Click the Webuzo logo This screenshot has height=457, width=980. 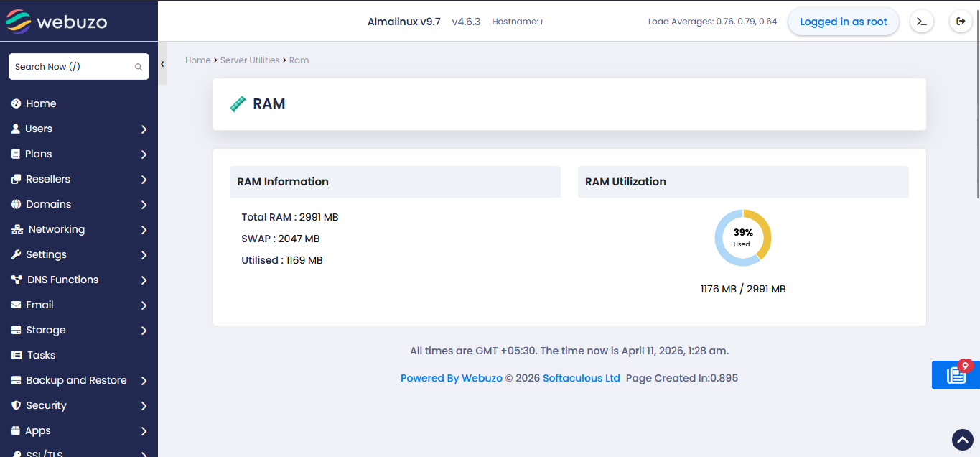56,22
